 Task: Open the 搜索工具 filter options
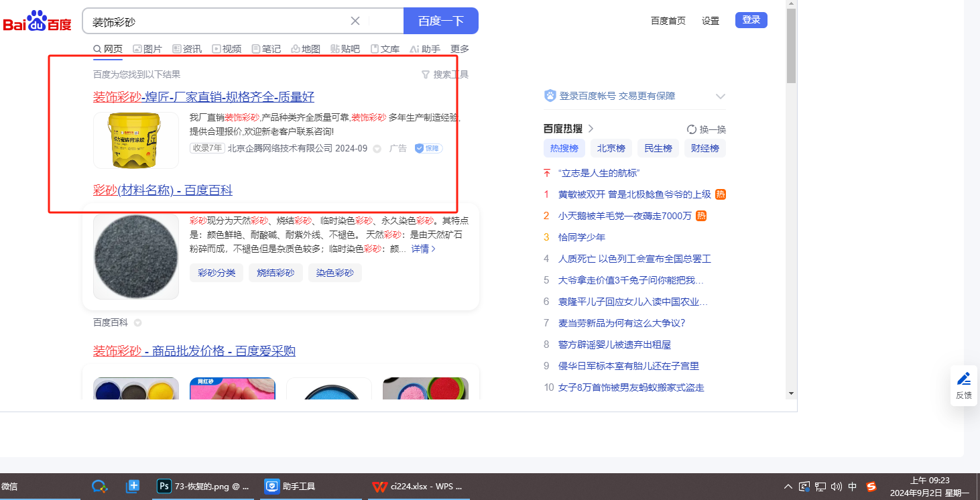coord(444,74)
